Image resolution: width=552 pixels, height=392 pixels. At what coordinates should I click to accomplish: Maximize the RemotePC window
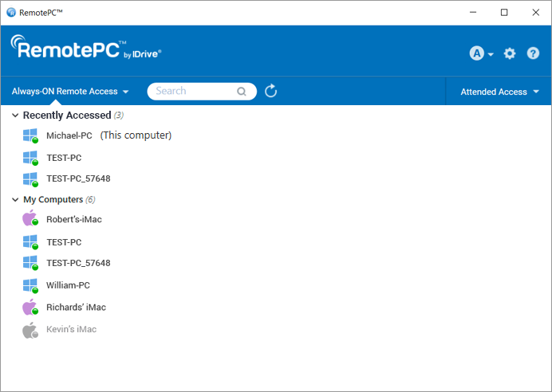tap(504, 12)
